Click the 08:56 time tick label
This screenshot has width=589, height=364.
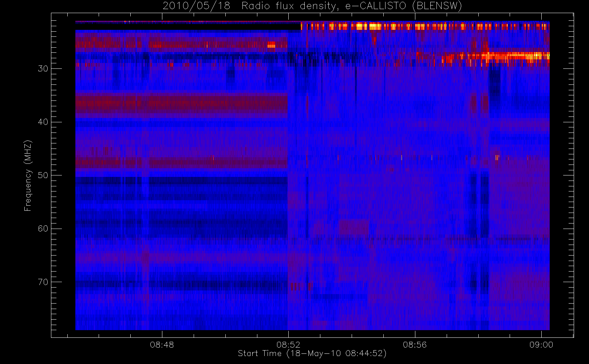click(415, 345)
